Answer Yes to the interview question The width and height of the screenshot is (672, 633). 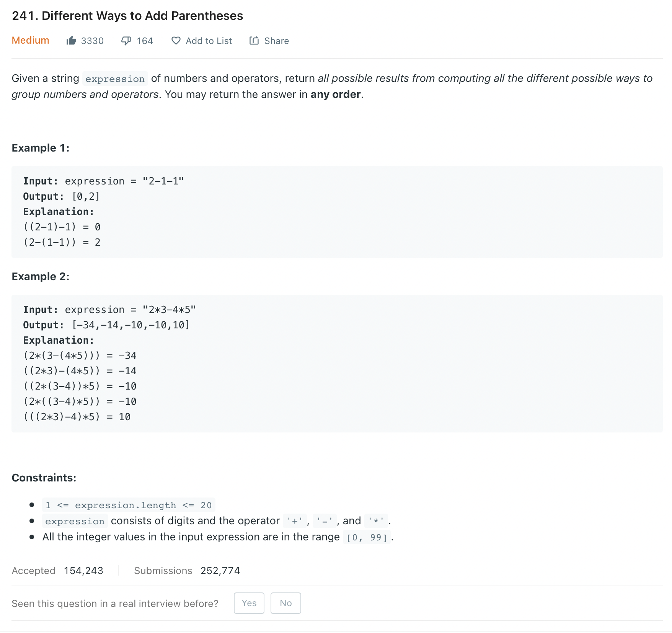(249, 603)
